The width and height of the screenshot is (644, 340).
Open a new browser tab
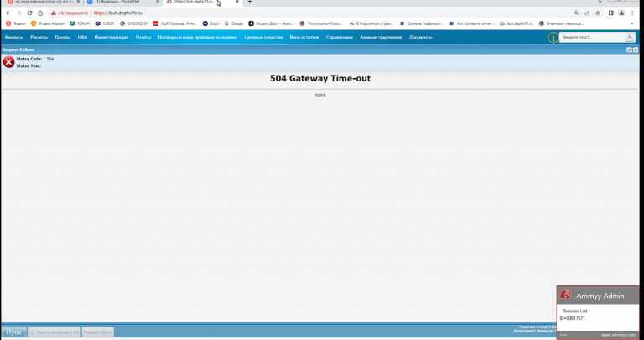[x=249, y=2]
